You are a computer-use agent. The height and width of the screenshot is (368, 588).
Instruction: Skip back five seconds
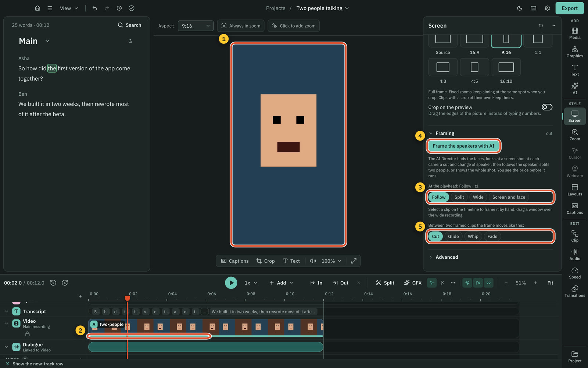(53, 283)
